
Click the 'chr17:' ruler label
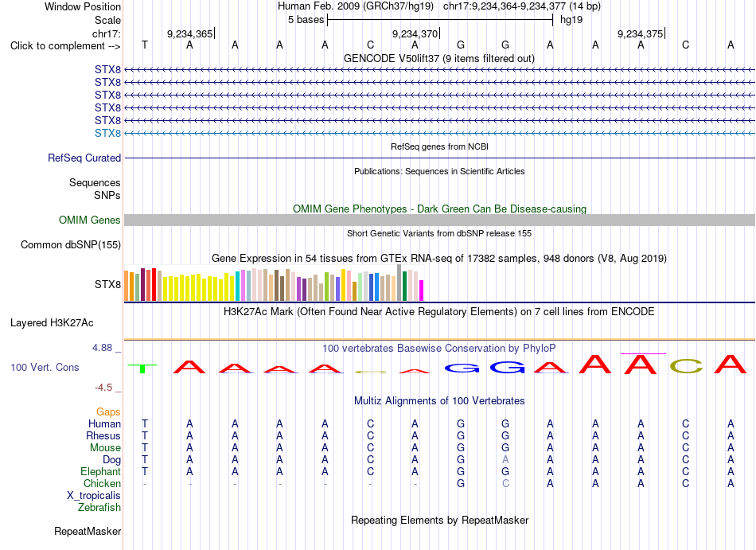point(107,33)
